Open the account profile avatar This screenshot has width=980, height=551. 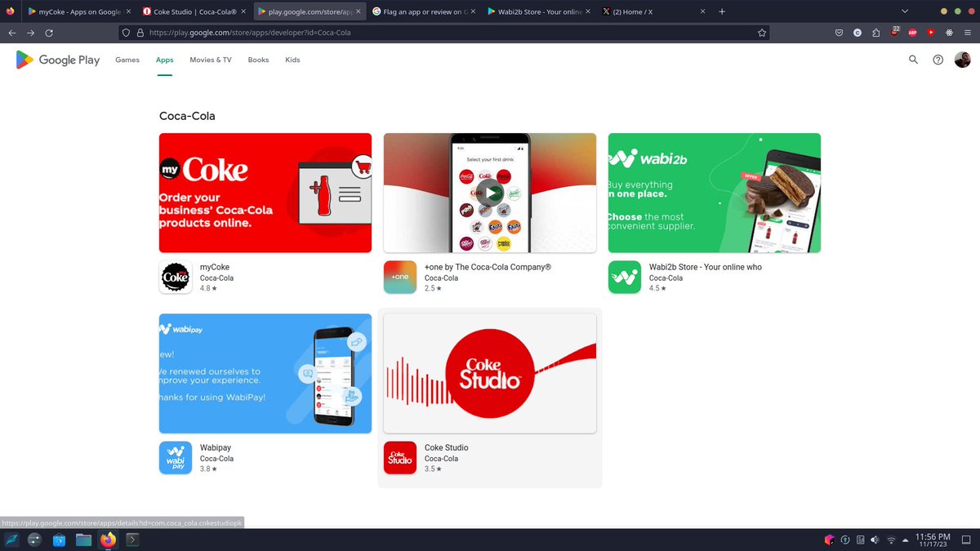963,60
